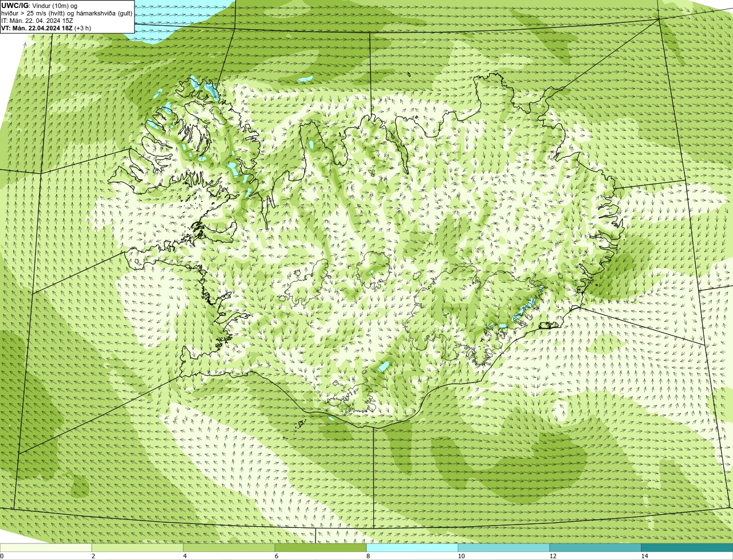Click the dark teal legend swatch above 14
Viewport: 733px width, 560px height.
687,547
